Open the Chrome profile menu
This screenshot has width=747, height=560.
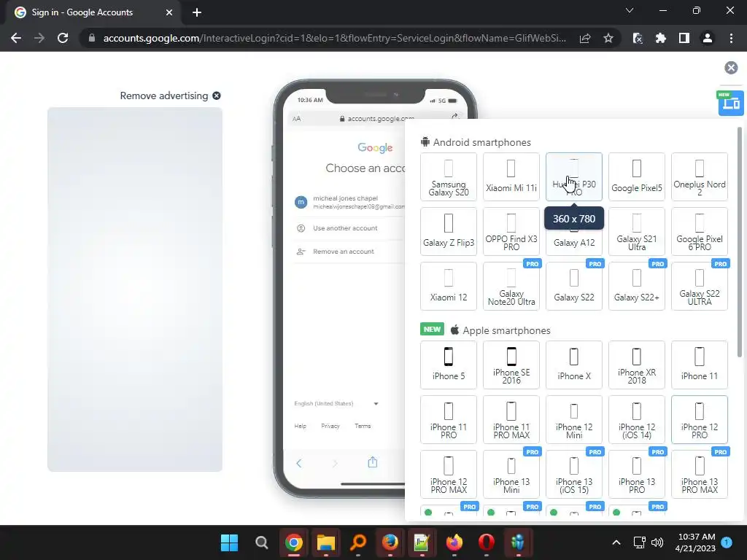708,38
